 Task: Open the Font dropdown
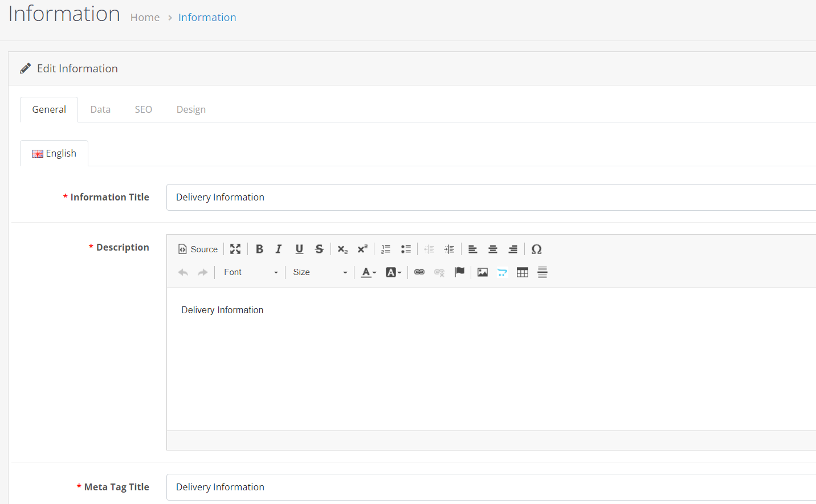[251, 272]
